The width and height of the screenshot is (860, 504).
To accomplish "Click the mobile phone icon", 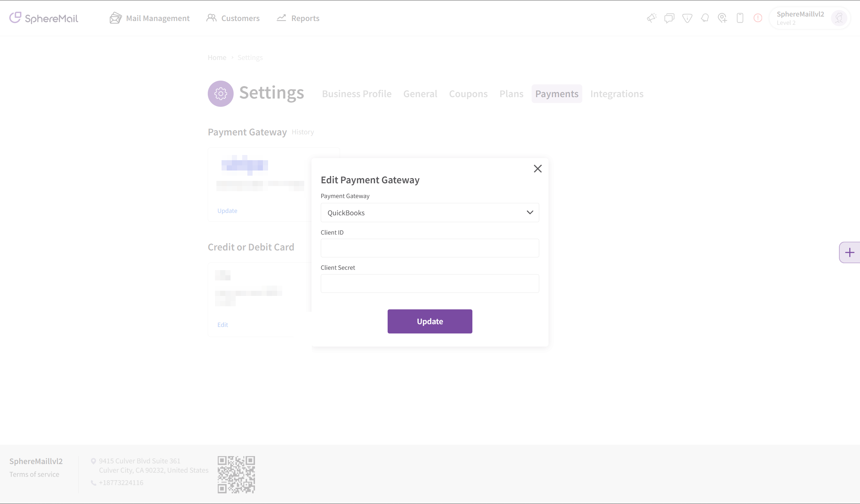I will click(740, 18).
